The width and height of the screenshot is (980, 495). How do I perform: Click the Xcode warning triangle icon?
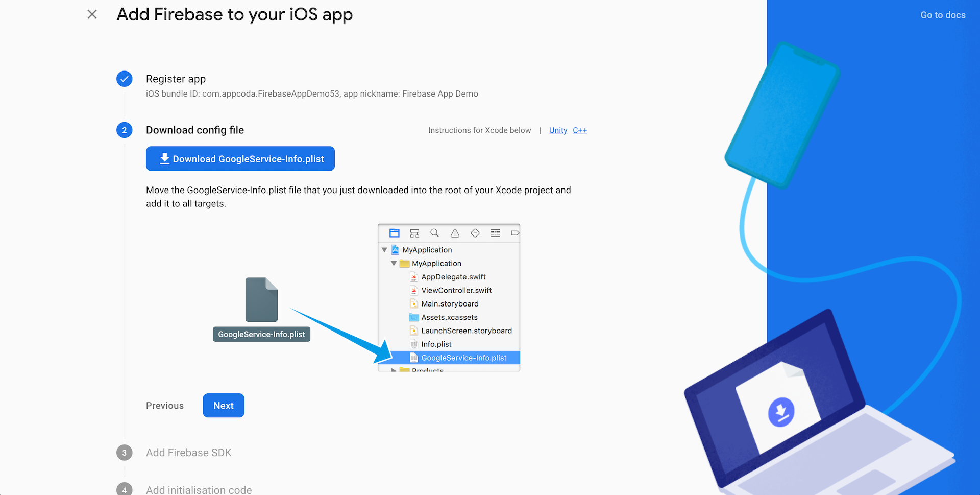tap(455, 233)
